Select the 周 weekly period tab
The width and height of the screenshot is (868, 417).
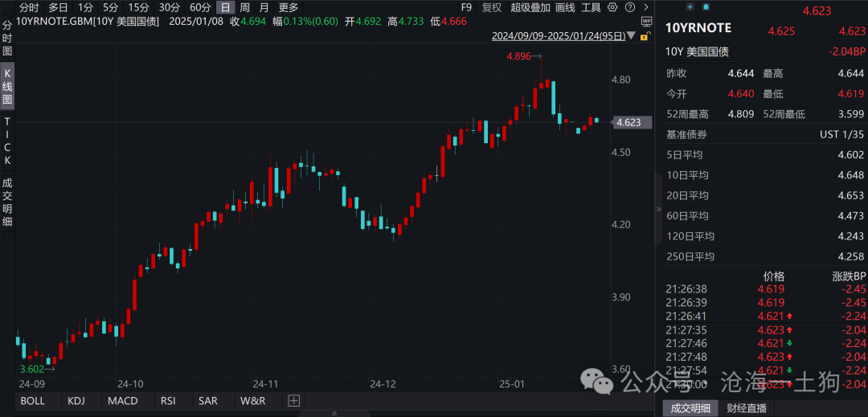(245, 7)
